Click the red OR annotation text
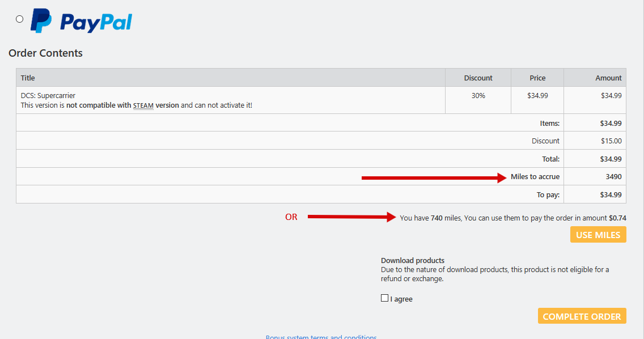The height and width of the screenshot is (339, 644). pyautogui.click(x=291, y=217)
